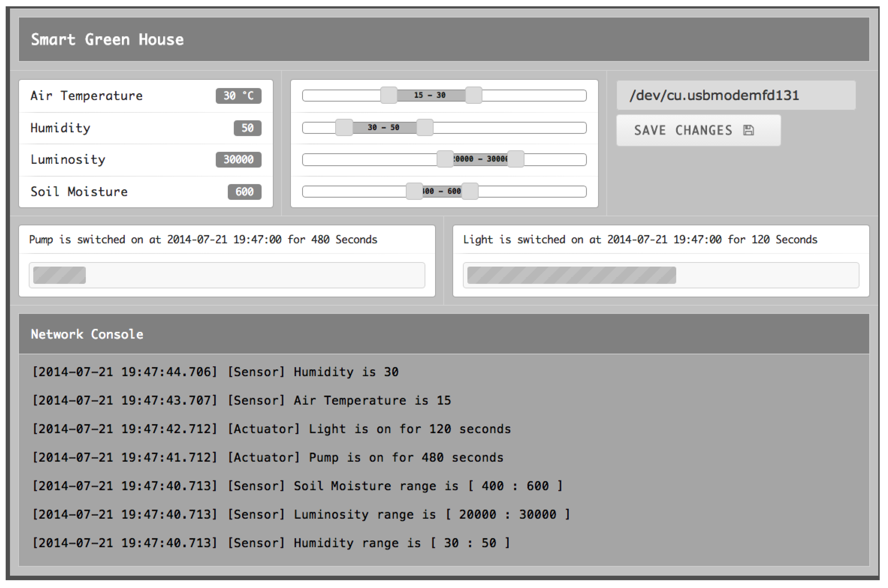Click the Soil Moisture slider's right handle

[469, 191]
